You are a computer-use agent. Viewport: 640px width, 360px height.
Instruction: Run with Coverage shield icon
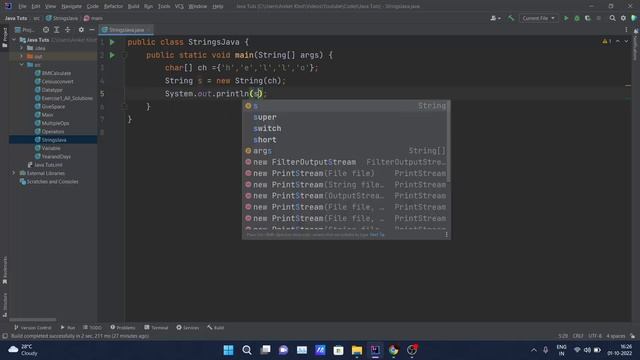tap(588, 18)
